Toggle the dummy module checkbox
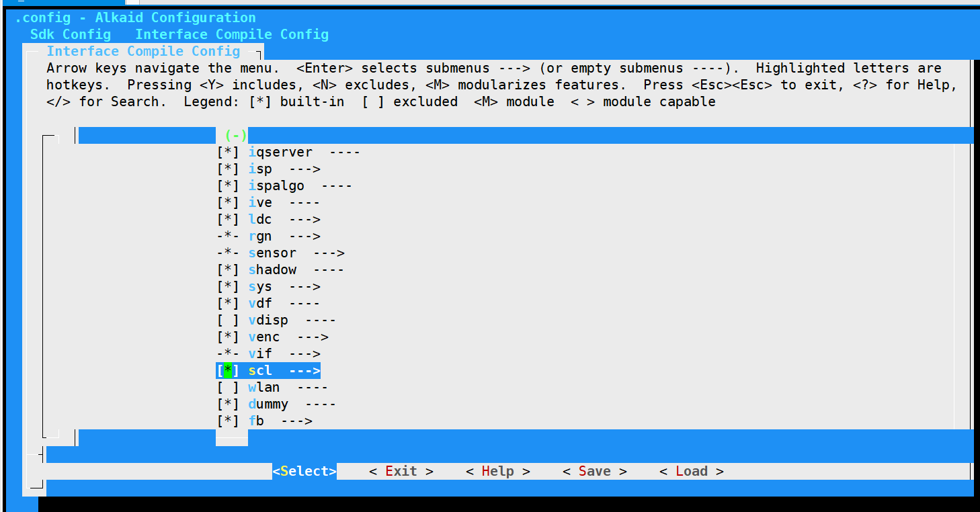The height and width of the screenshot is (512, 980). [228, 404]
